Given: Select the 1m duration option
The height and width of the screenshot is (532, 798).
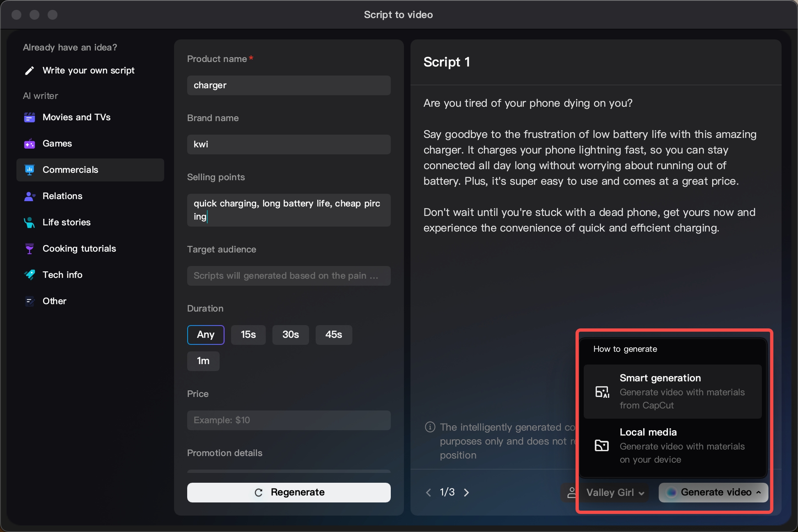Looking at the screenshot, I should coord(203,361).
